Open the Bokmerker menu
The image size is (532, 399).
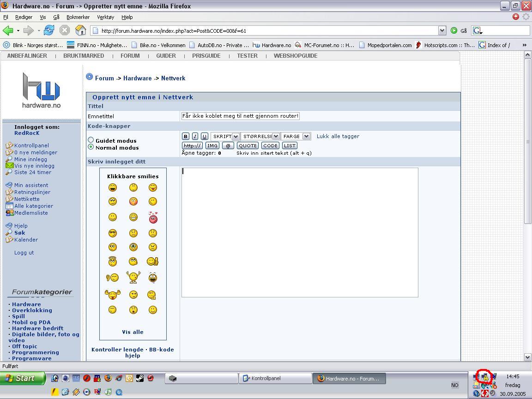coord(78,17)
